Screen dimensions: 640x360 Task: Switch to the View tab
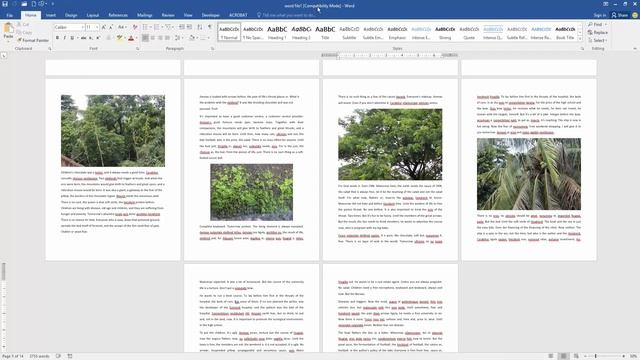pyautogui.click(x=188, y=15)
